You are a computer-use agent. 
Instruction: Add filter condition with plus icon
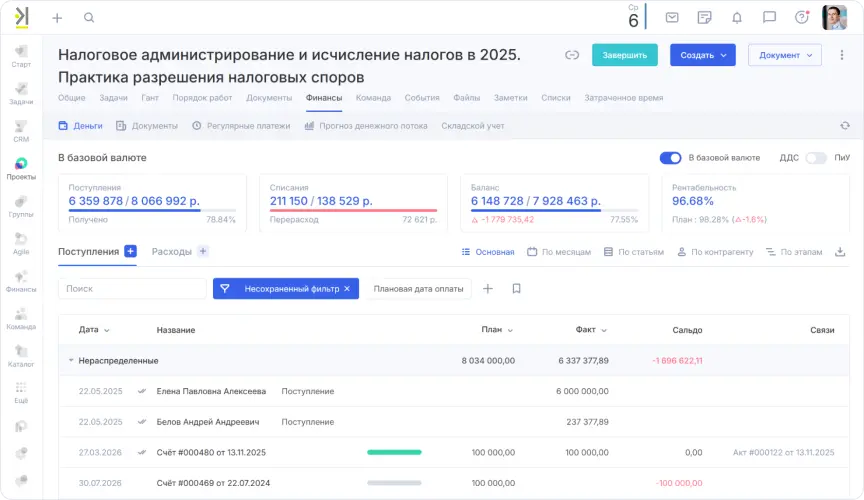488,289
